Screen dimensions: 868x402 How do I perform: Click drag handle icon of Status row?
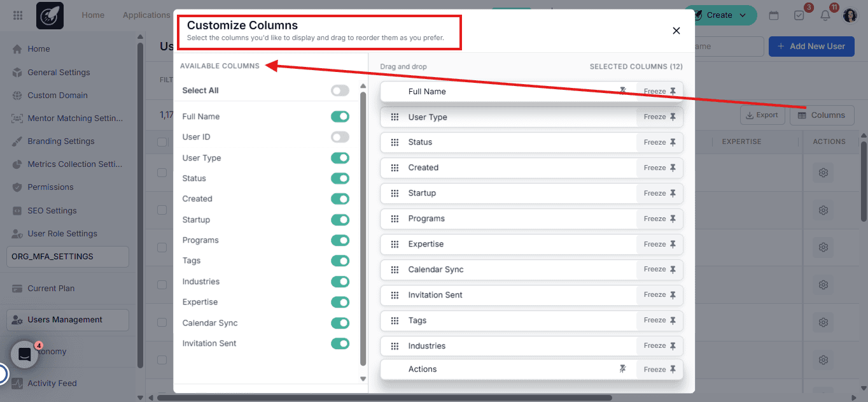coord(395,143)
